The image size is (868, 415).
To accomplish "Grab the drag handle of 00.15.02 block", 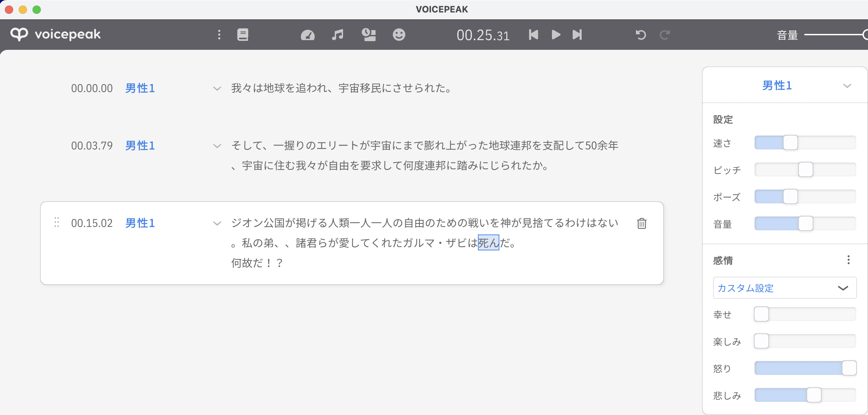I will [x=57, y=222].
